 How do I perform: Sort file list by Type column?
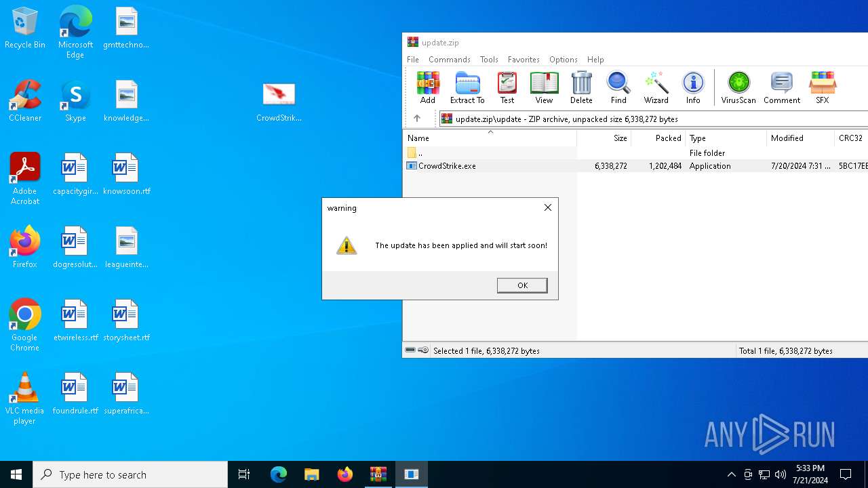(726, 138)
